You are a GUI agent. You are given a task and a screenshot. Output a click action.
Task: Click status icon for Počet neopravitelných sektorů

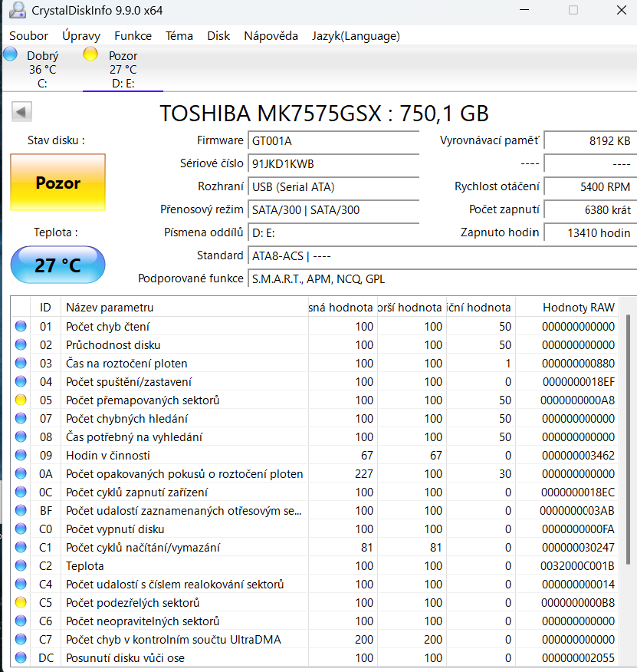21,621
